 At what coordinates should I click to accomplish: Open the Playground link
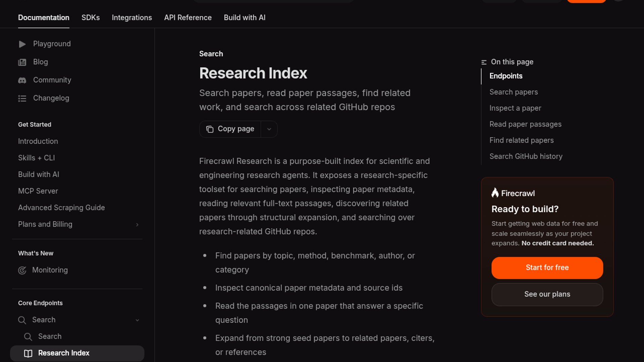(x=52, y=44)
